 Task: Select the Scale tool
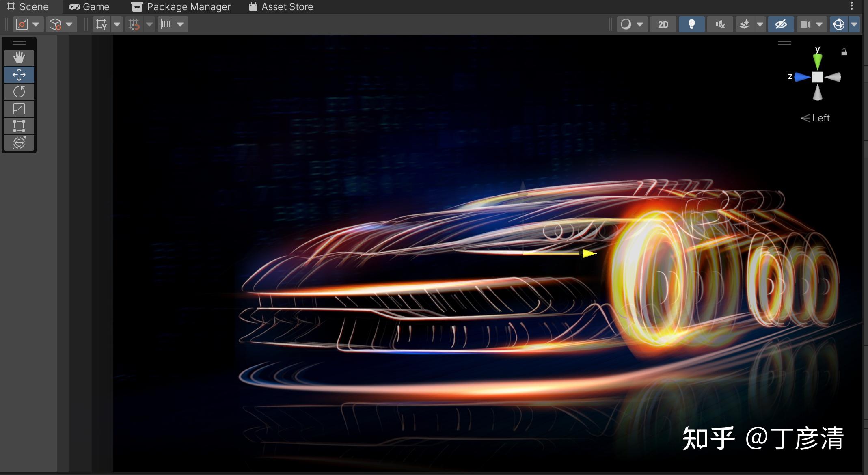click(x=19, y=109)
